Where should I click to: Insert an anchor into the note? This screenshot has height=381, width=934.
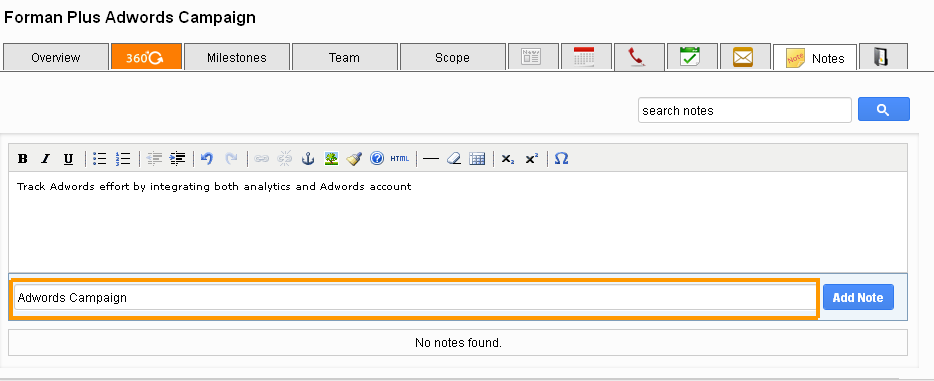tap(308, 158)
